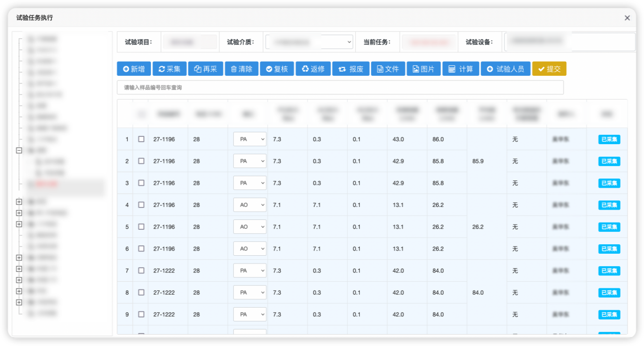The width and height of the screenshot is (644, 346).
Task: Open the 试验介质 dropdown selector
Action: pos(309,42)
